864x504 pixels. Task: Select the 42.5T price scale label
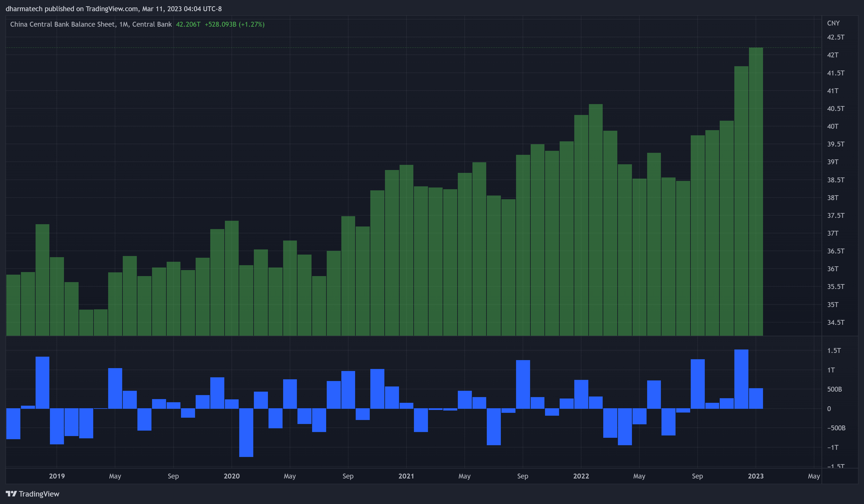(835, 37)
